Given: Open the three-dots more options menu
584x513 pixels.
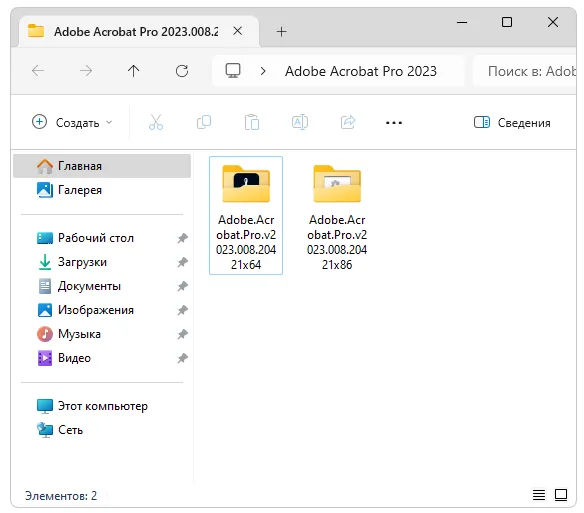Looking at the screenshot, I should pos(394,123).
